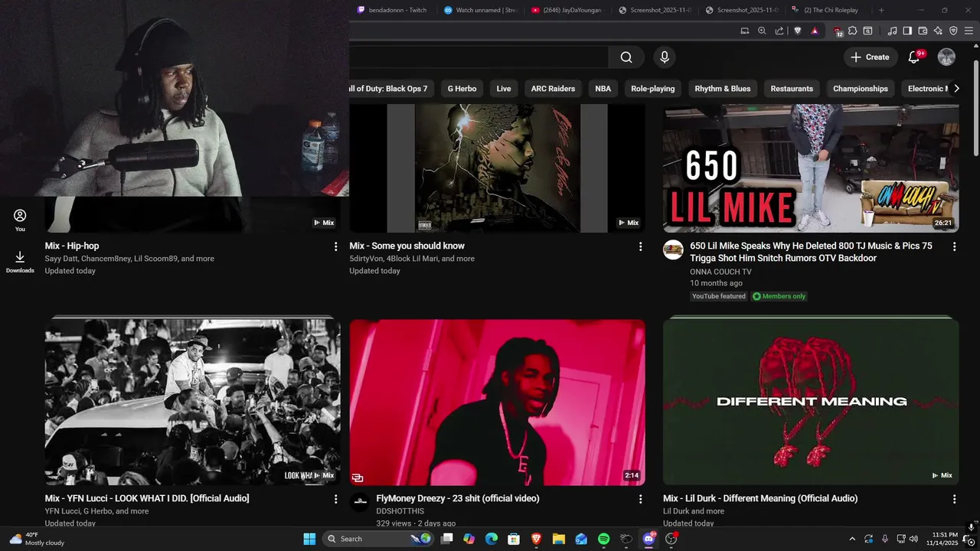Open the YFN Lucci crowd thumbnail
The image size is (980, 551).
pos(192,401)
